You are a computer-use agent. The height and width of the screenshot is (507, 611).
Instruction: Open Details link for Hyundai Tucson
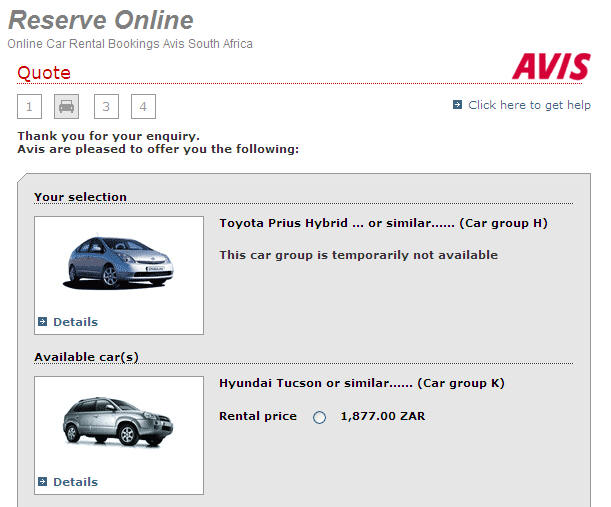(75, 482)
